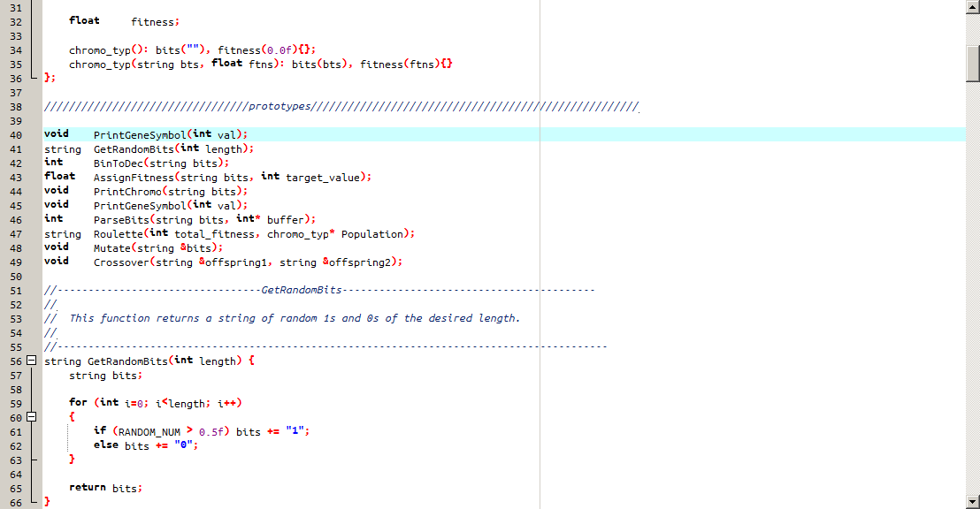Click on 'ParseBits' in line 46

tap(121, 220)
